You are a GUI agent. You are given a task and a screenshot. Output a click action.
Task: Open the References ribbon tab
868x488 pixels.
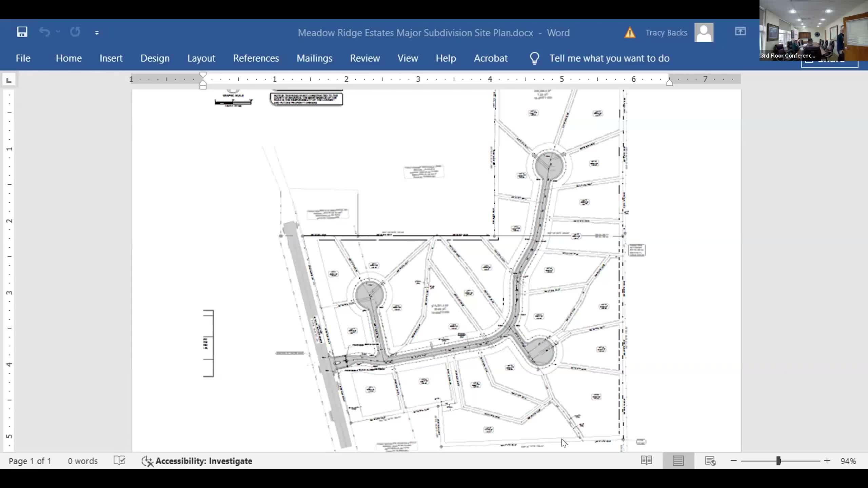256,58
